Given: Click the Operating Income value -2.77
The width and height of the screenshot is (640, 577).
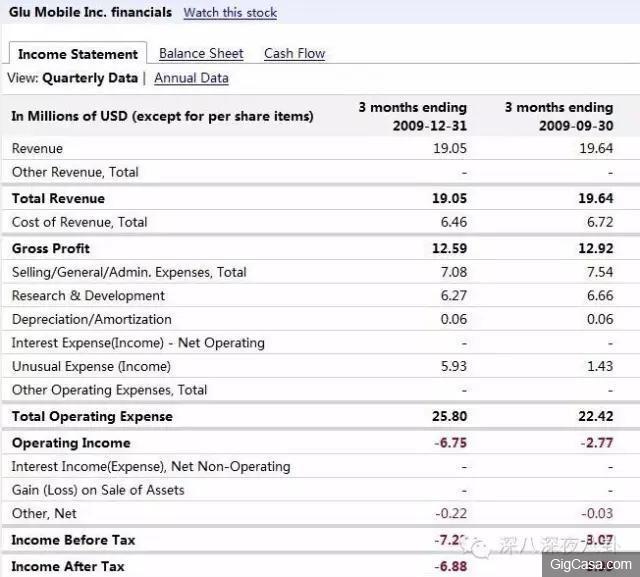Looking at the screenshot, I should (597, 443).
